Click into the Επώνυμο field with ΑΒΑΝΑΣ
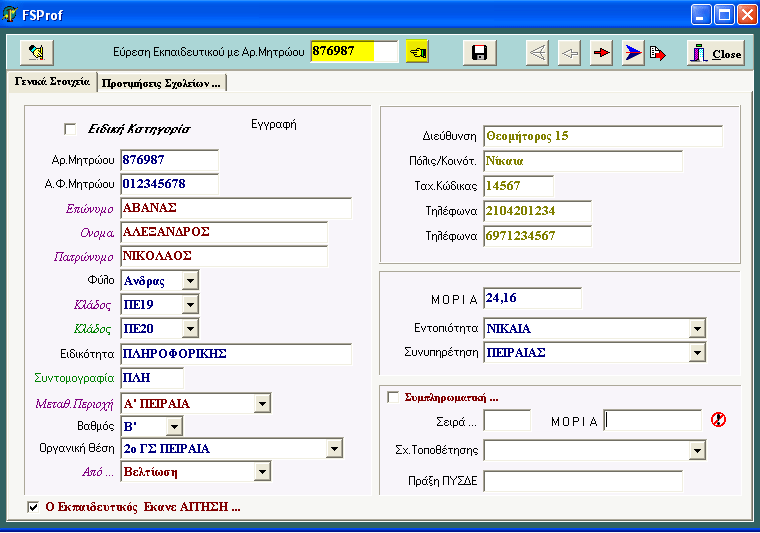 coord(235,208)
